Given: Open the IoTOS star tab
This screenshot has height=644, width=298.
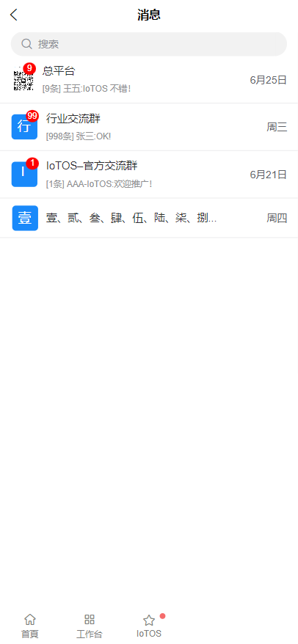Looking at the screenshot, I should click(149, 626).
